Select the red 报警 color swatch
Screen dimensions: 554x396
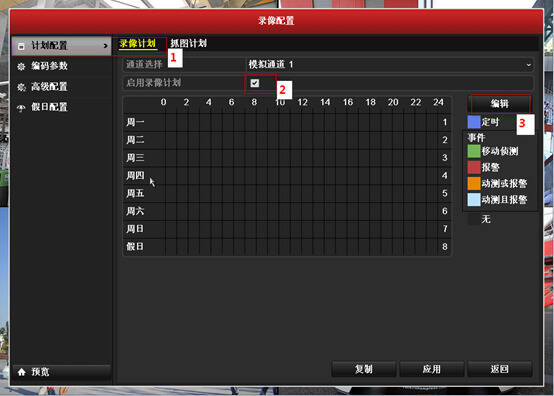click(474, 167)
